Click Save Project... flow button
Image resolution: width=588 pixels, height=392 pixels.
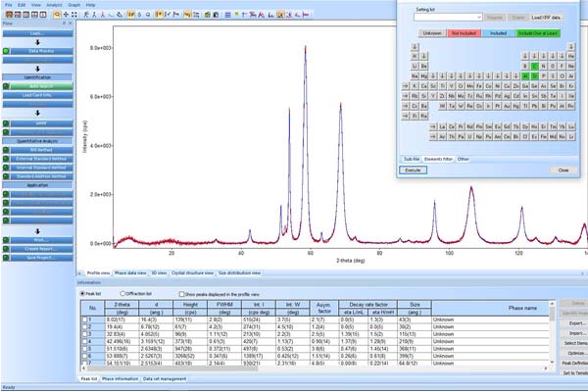pos(41,258)
